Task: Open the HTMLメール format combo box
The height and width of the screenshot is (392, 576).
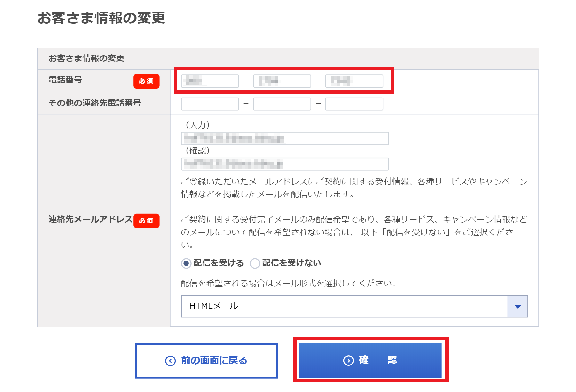Action: 344,306
